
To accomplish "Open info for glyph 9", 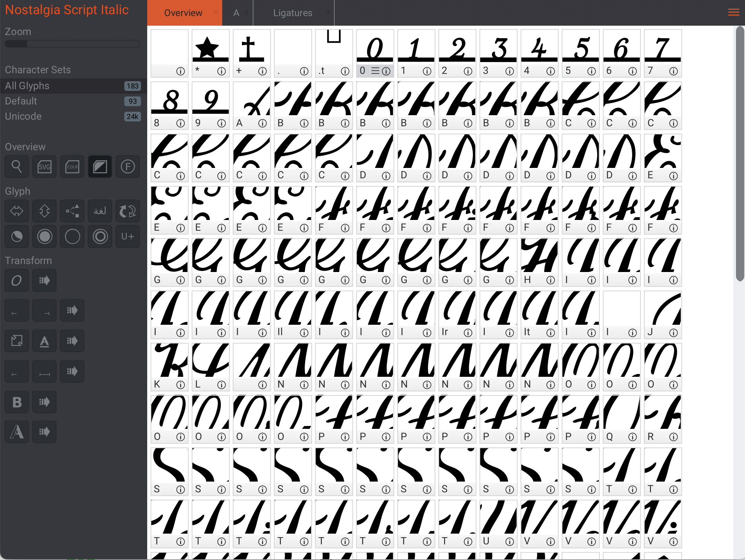I will tap(221, 123).
